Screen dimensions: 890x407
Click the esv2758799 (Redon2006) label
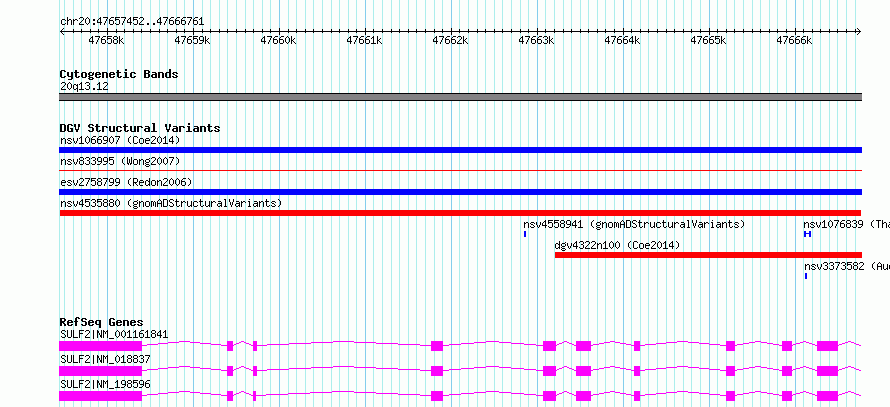126,182
